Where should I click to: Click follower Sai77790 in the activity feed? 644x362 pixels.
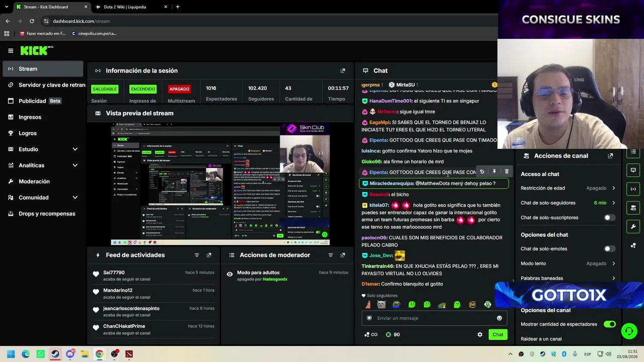pos(114,273)
